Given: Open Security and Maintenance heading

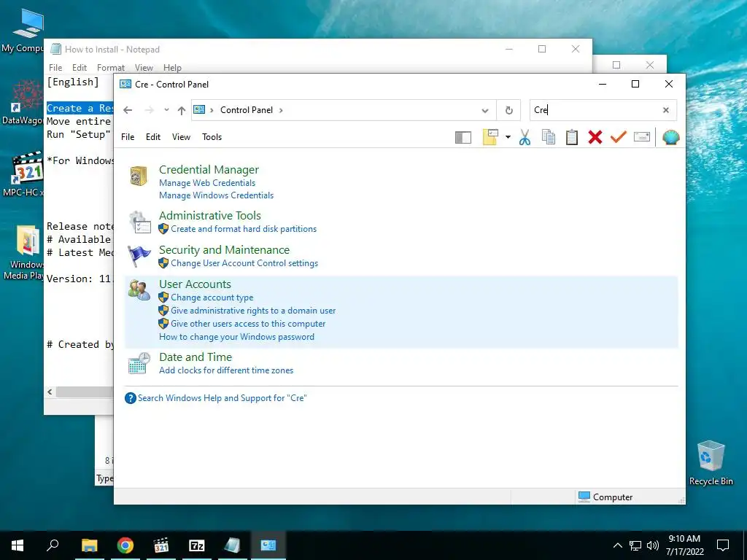Looking at the screenshot, I should (x=224, y=250).
